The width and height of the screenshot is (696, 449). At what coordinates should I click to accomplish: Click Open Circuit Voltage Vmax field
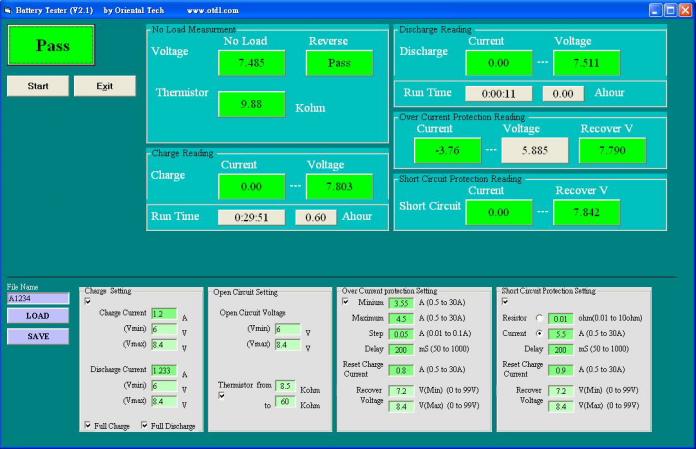tap(287, 345)
